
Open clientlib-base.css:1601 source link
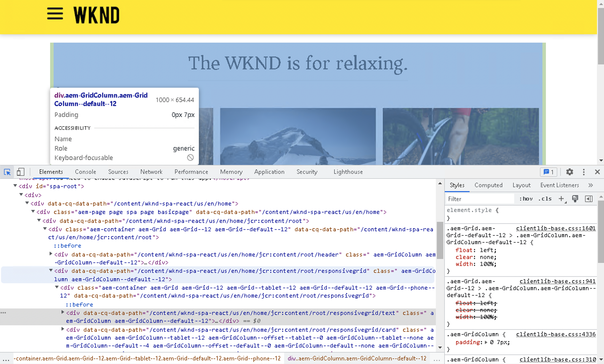556,228
